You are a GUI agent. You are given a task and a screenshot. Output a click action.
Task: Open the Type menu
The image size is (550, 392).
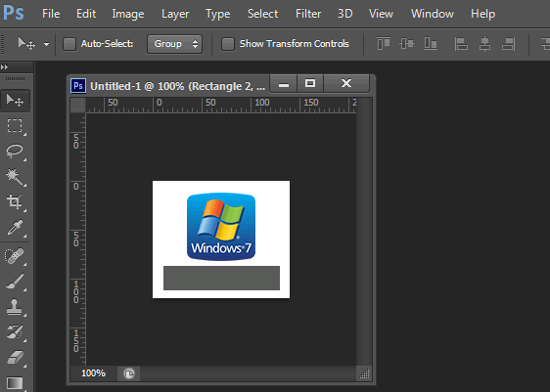point(218,14)
